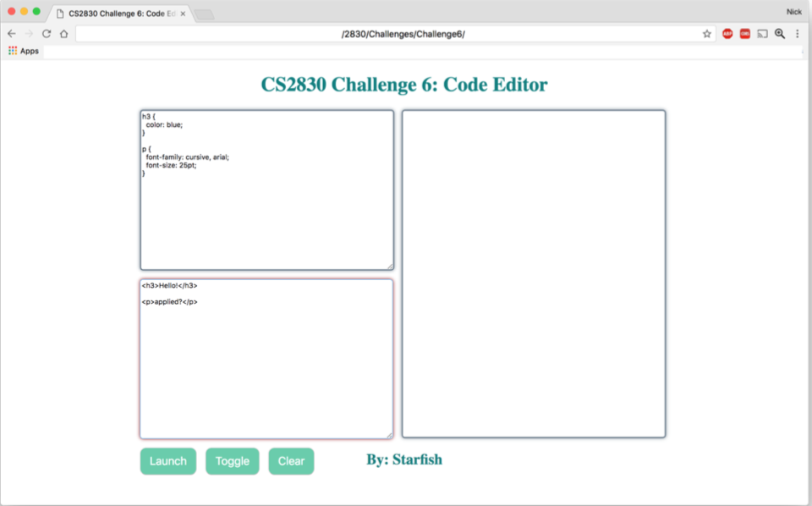Click the magnifier zoom extension icon
Image resolution: width=812 pixels, height=506 pixels.
point(780,34)
